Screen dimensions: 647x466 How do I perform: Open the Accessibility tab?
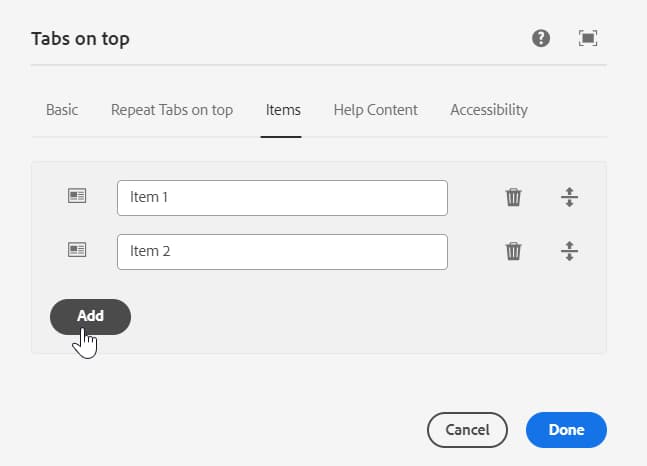coord(489,110)
